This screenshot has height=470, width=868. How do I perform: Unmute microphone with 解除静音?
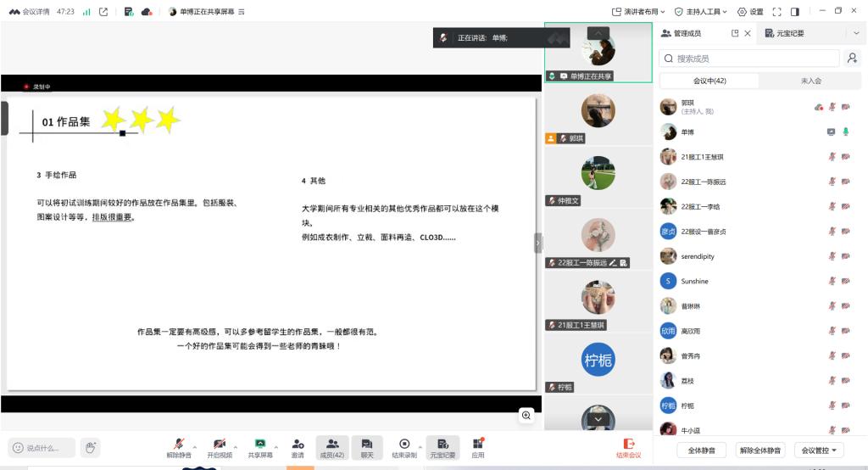click(179, 445)
